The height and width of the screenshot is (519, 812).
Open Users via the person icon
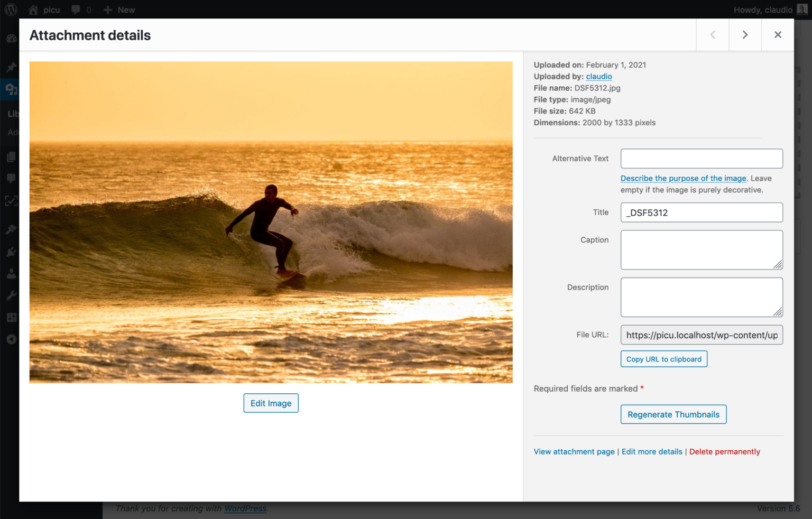point(11,273)
